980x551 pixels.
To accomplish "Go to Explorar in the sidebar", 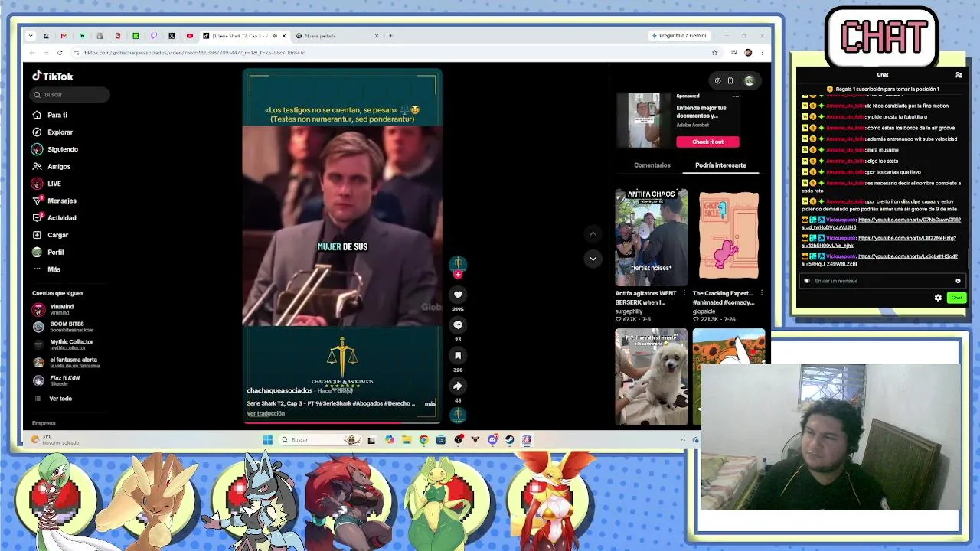I will pyautogui.click(x=52, y=132).
